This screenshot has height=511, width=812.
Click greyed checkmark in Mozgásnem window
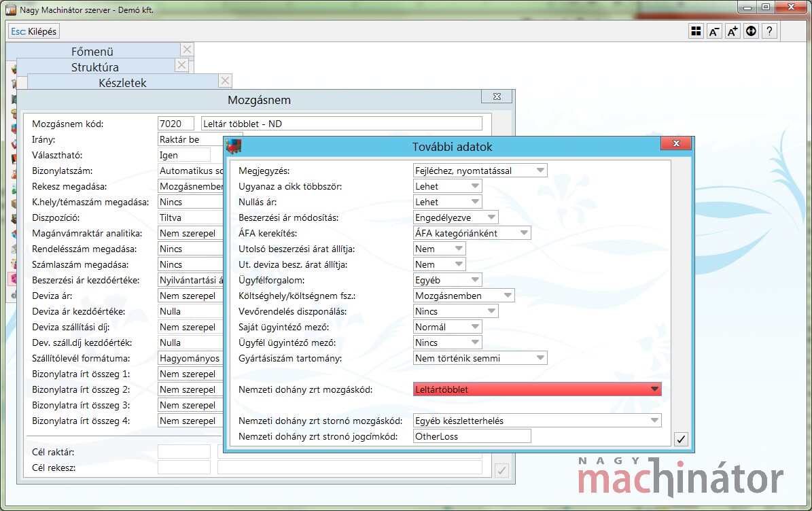coord(501,471)
